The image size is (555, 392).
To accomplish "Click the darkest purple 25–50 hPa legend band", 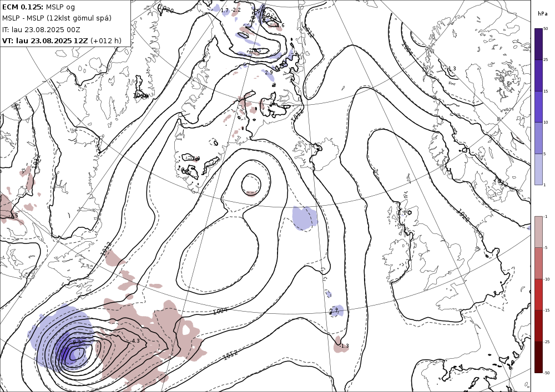I will pos(538,44).
